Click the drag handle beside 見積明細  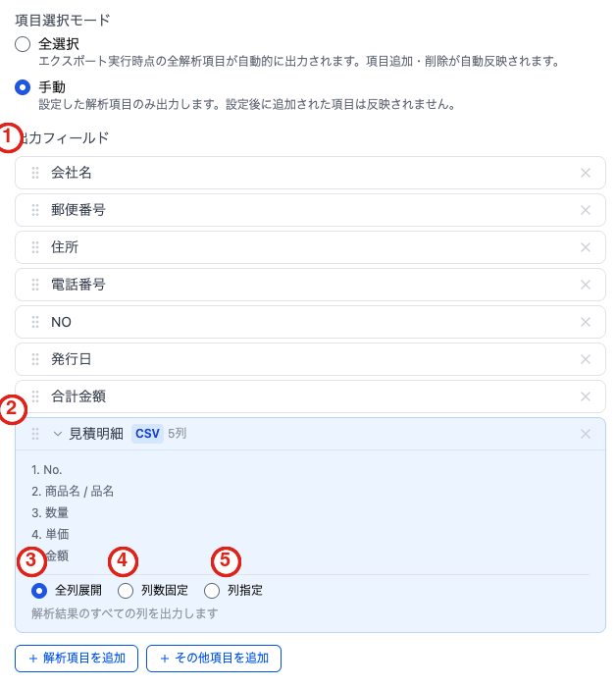point(35,434)
